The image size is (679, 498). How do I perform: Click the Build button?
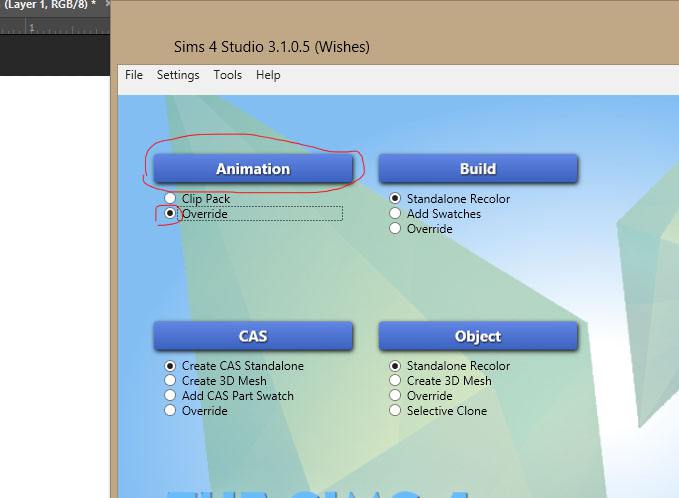click(x=478, y=168)
